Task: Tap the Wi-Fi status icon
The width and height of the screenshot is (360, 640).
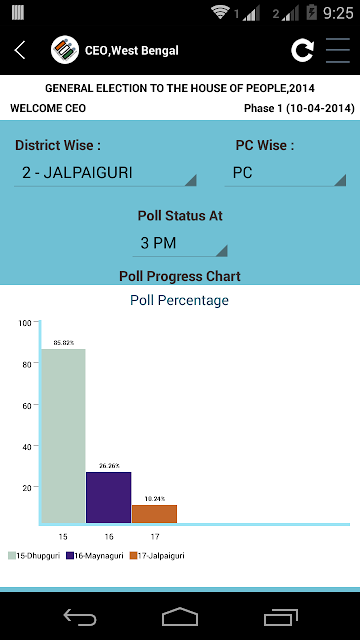Action: [x=220, y=12]
